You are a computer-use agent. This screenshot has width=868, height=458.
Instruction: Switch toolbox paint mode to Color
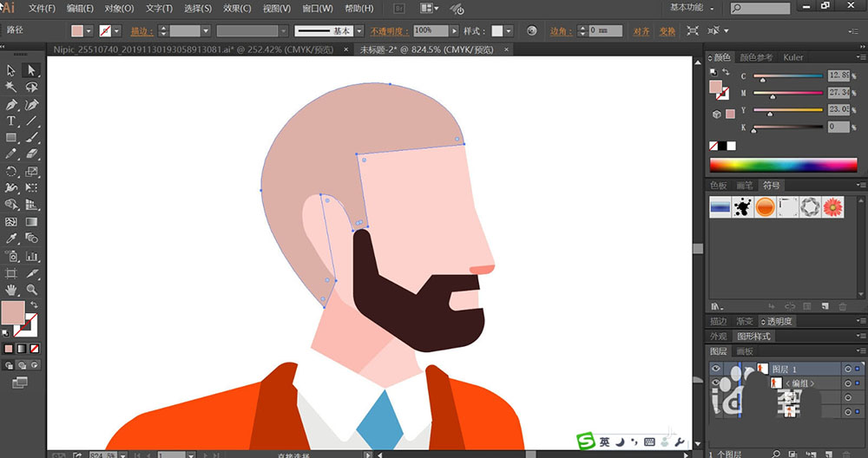9,349
